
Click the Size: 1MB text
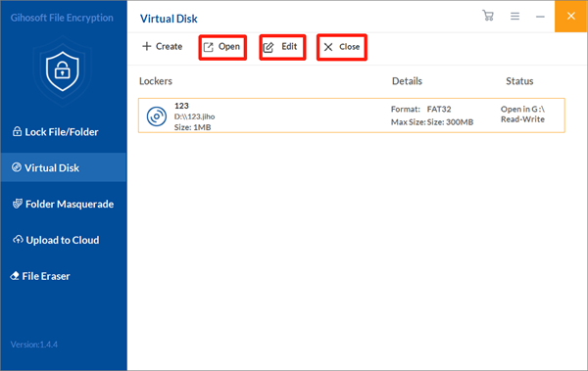point(192,127)
